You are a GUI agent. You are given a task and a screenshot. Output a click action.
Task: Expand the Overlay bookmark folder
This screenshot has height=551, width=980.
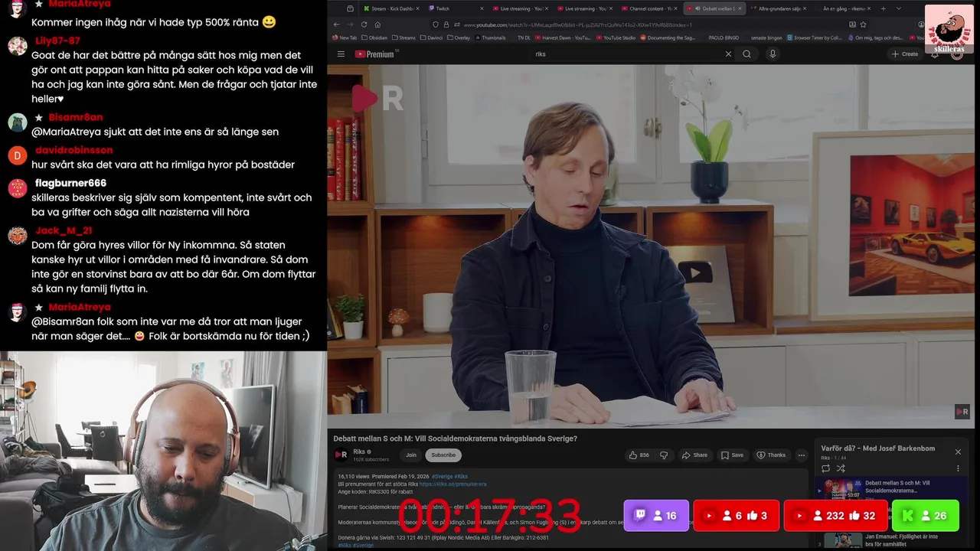(459, 37)
